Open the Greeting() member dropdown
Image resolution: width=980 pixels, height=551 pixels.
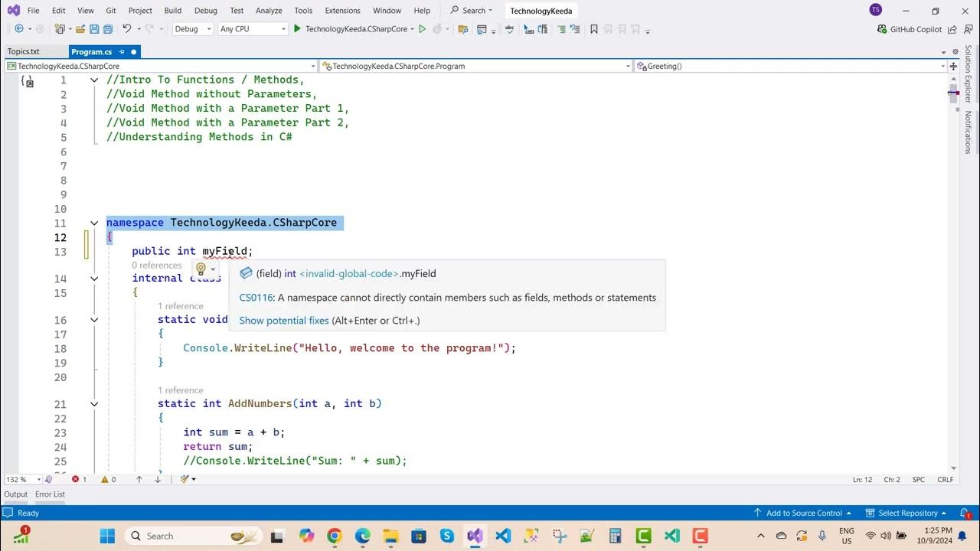[x=791, y=66]
